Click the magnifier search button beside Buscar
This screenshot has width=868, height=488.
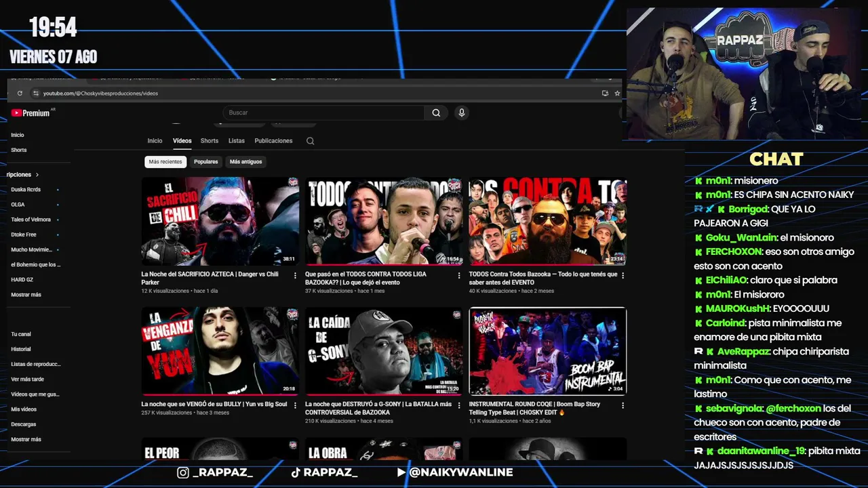click(x=436, y=113)
